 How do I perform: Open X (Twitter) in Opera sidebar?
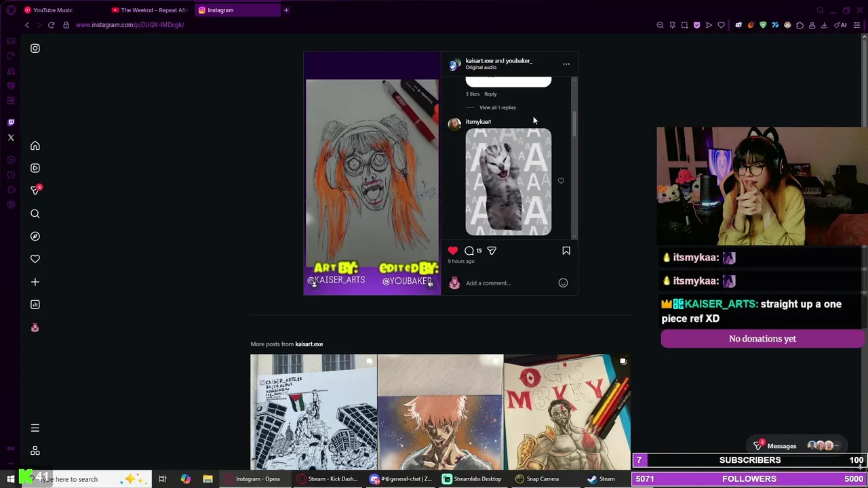(11, 138)
